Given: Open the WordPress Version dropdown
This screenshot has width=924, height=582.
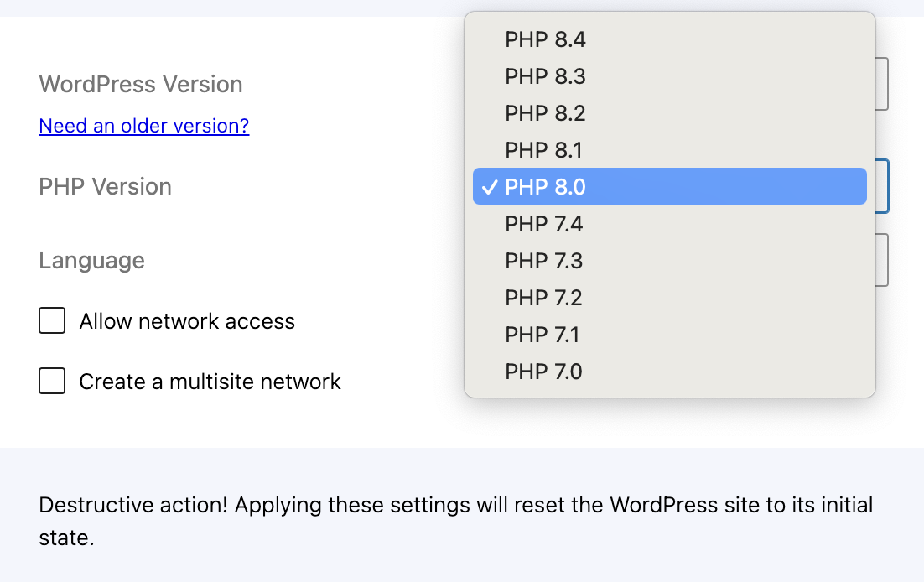Looking at the screenshot, I should (882, 84).
